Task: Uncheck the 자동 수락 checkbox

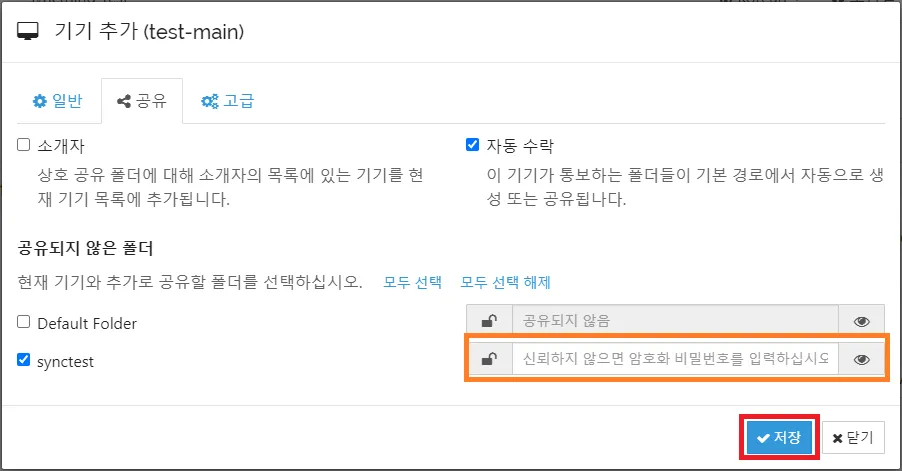Action: pos(473,145)
